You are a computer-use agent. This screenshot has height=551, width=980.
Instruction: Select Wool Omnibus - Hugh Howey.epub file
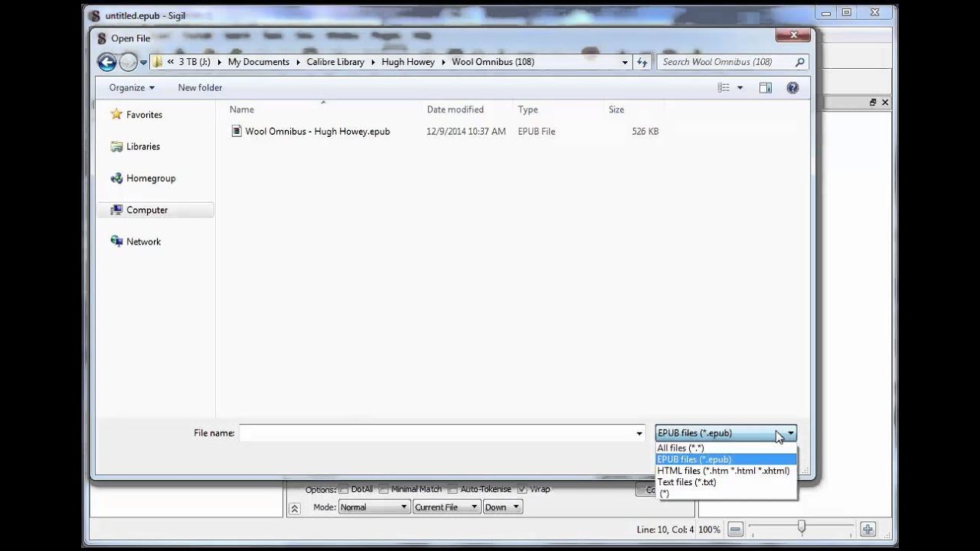pos(318,132)
